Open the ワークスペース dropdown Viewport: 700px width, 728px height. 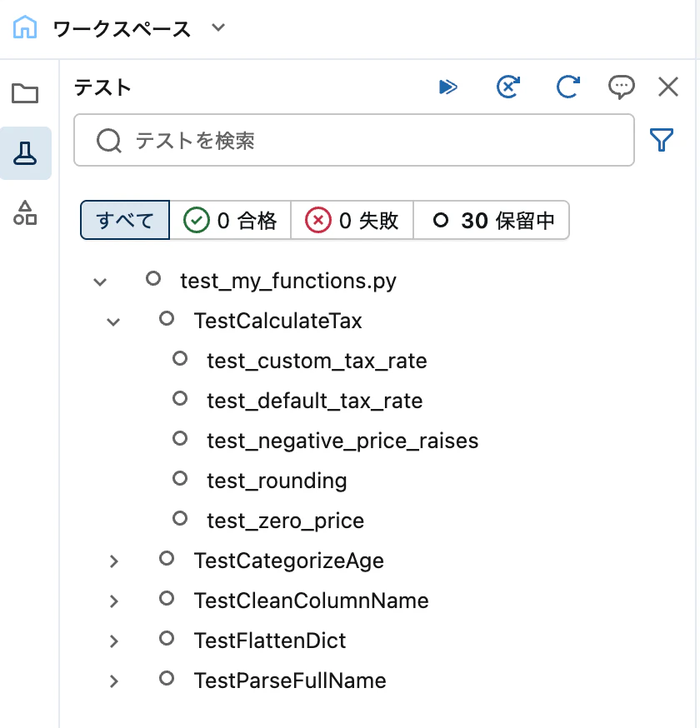pyautogui.click(x=217, y=27)
